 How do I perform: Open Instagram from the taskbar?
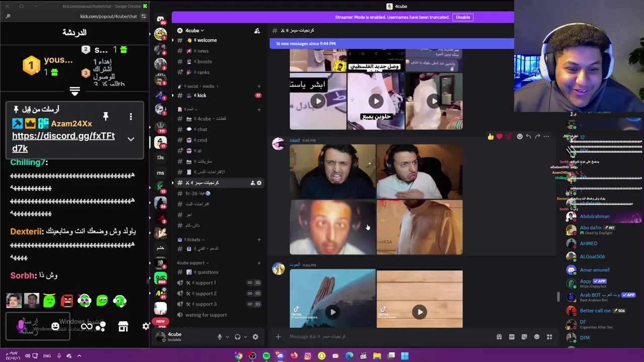(307, 356)
